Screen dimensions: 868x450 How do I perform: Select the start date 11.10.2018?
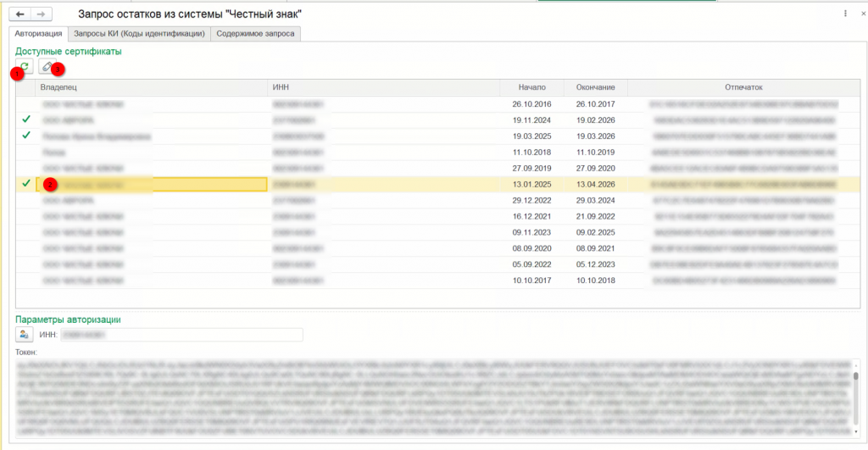(532, 153)
